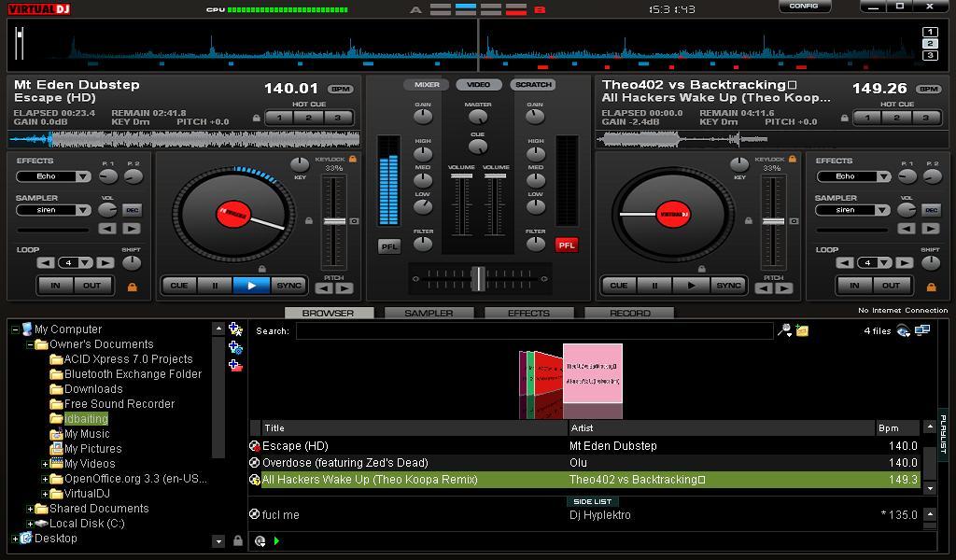Play the left deck track
The width and height of the screenshot is (956, 560).
click(x=251, y=286)
